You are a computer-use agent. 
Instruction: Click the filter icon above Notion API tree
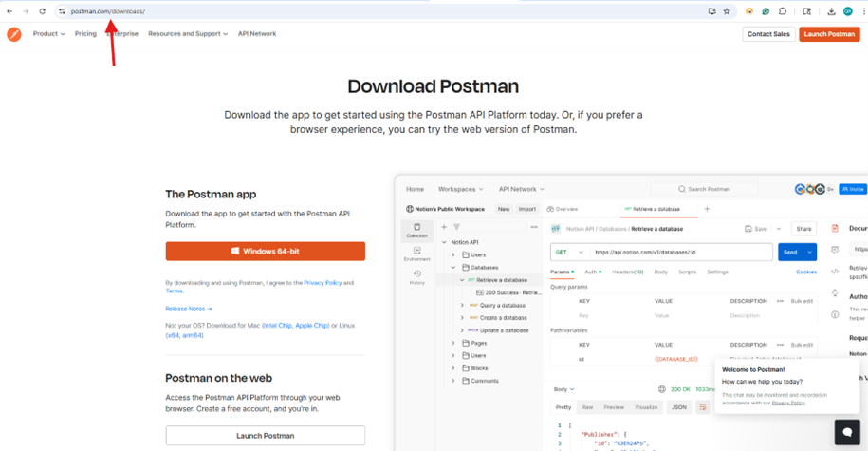point(456,227)
